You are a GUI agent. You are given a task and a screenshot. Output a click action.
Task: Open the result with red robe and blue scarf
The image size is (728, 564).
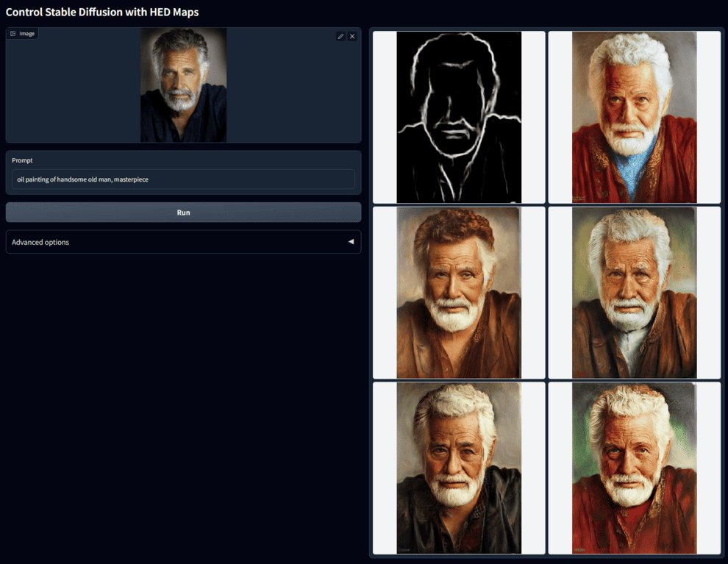(x=634, y=117)
